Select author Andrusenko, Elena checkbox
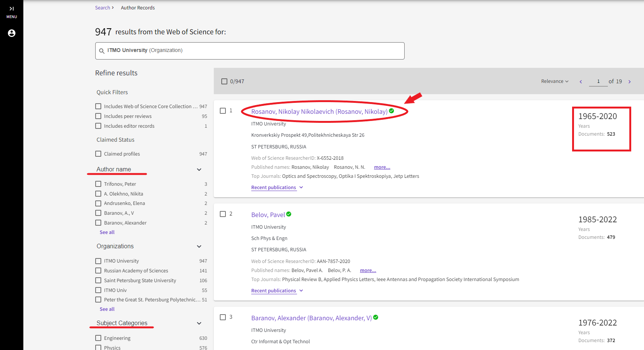This screenshot has height=350, width=644. tap(98, 203)
